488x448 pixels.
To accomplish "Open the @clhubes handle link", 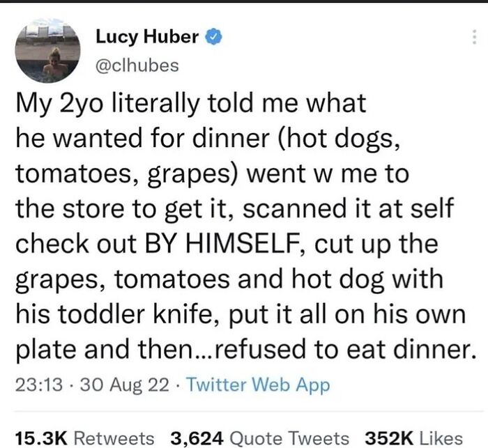I will (x=135, y=64).
